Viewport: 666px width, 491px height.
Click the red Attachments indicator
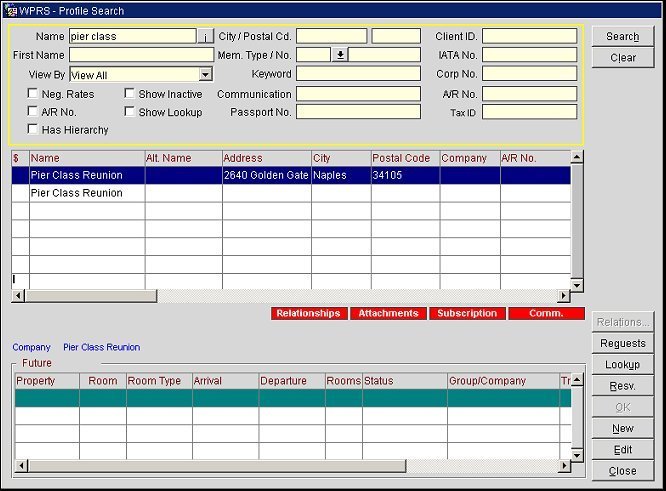[388, 314]
